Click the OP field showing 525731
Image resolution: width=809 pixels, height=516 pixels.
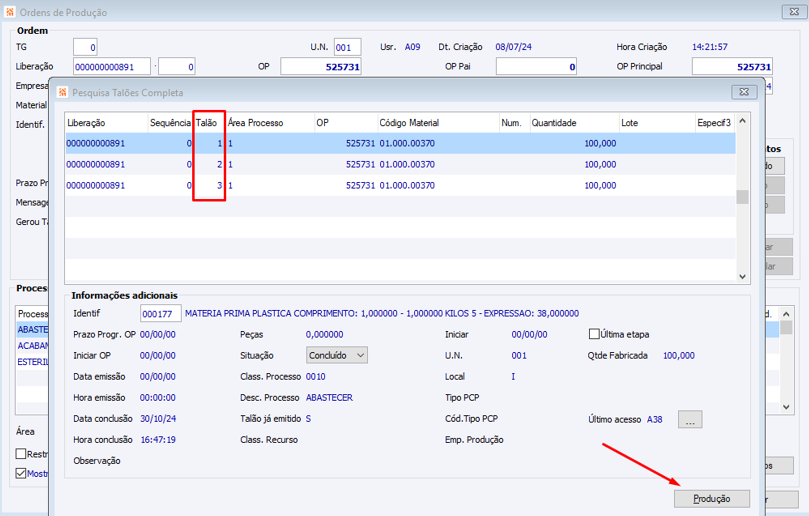320,67
